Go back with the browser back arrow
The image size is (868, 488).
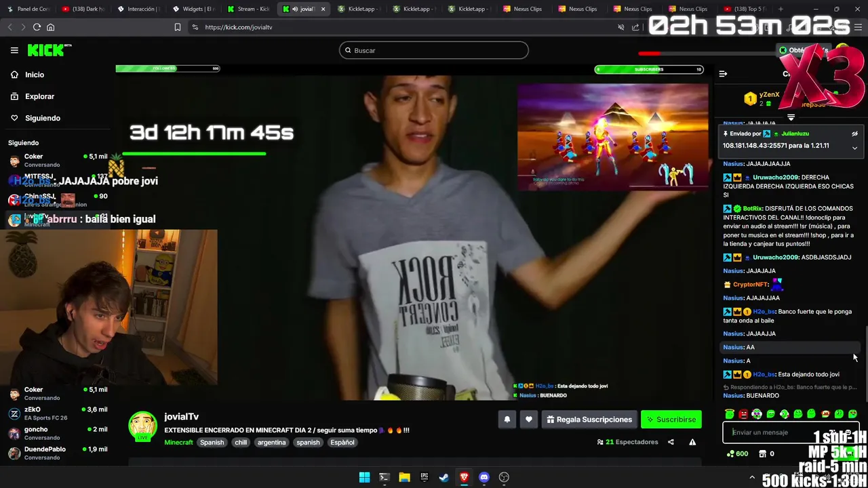[9, 27]
